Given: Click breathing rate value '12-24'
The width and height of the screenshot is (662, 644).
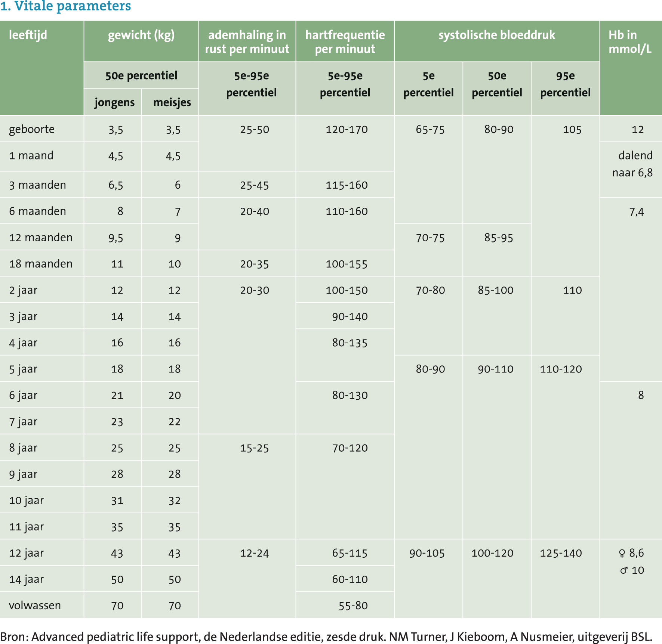Looking at the screenshot, I should [255, 553].
